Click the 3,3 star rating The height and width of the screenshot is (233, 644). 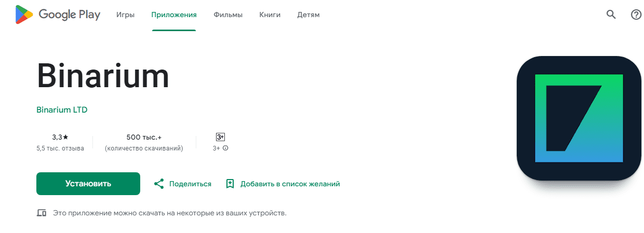tap(60, 137)
